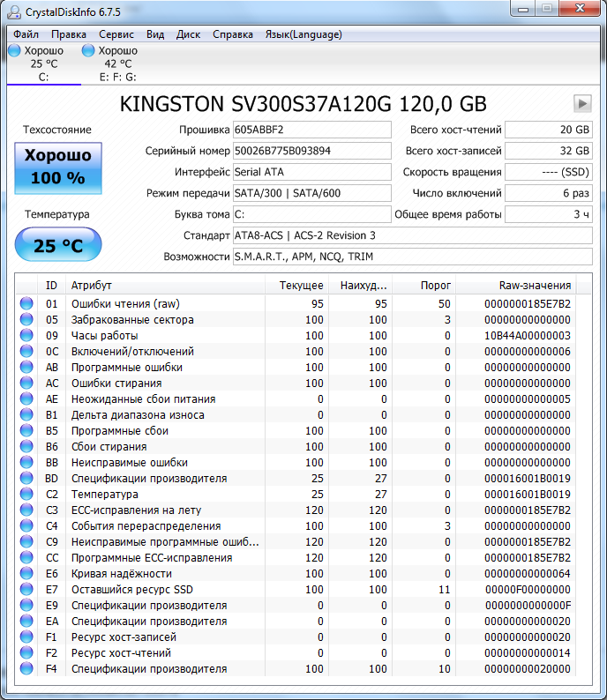The width and height of the screenshot is (607, 700).
Task: Click status orb for Оставшийся ресурс SSD
Action: 26,590
